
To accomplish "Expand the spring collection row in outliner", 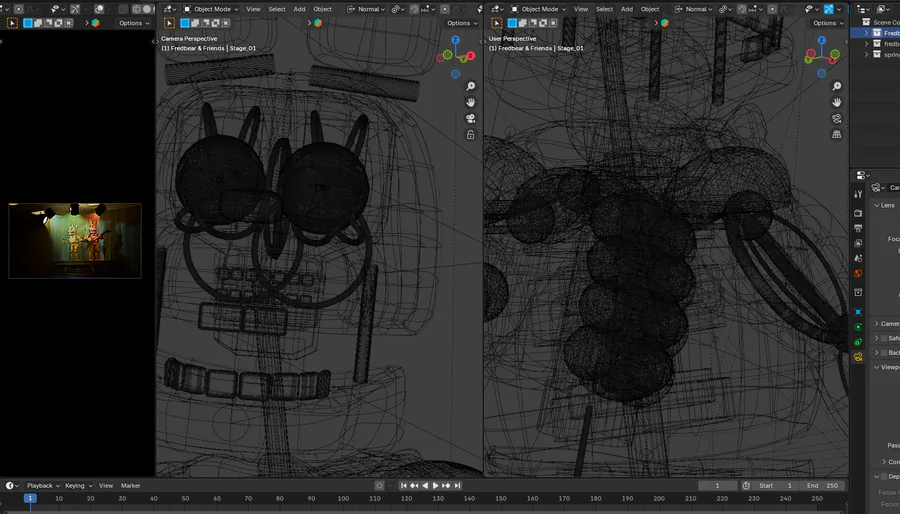I will click(866, 54).
